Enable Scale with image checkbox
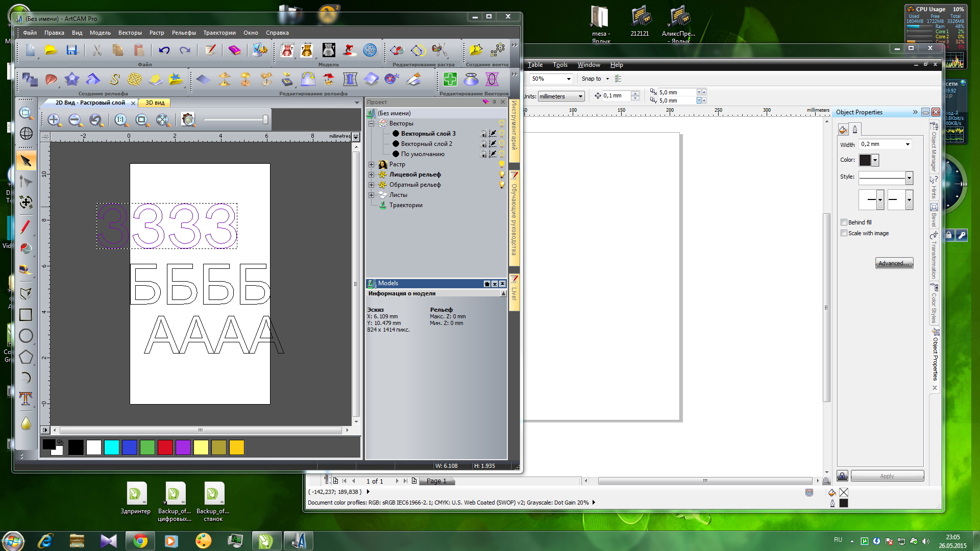Viewport: 980px width, 551px height. [x=844, y=233]
